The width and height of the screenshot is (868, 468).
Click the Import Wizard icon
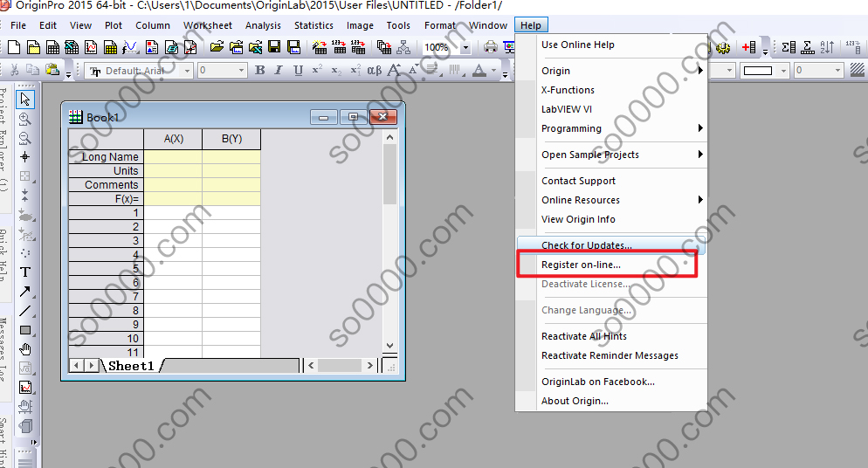pyautogui.click(x=320, y=47)
